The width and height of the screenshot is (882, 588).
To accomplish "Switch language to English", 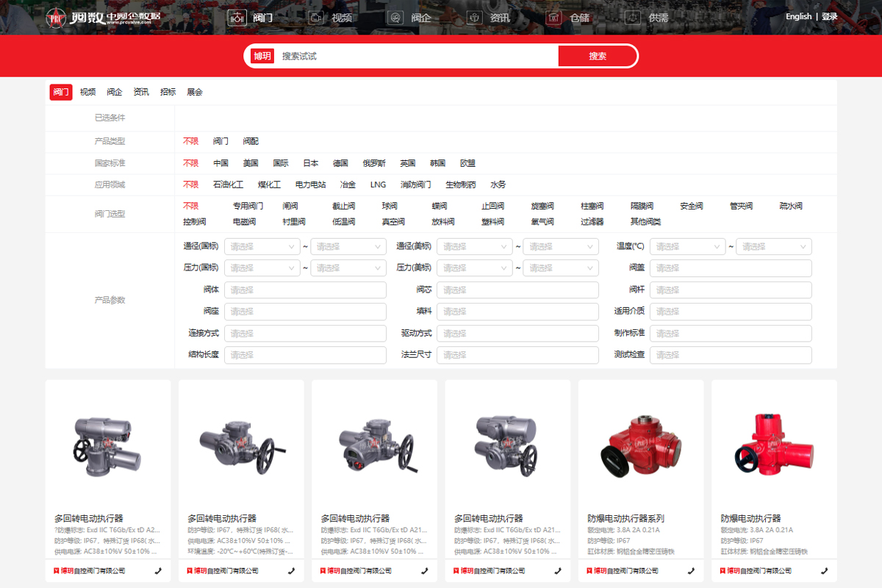I will pyautogui.click(x=798, y=16).
